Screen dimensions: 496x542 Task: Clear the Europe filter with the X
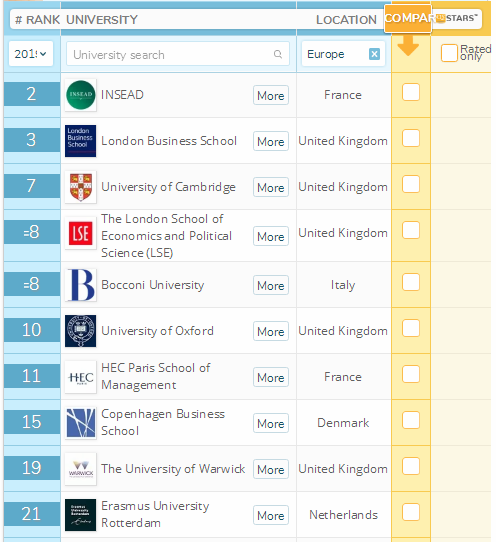(374, 54)
